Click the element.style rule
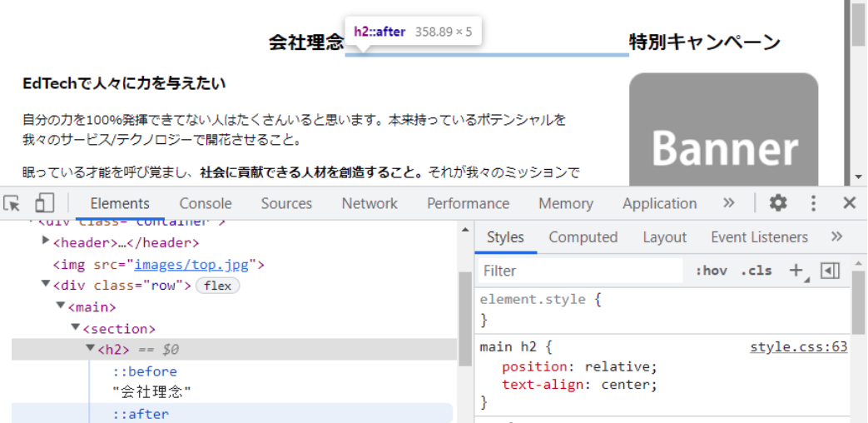868x423 pixels. 532,300
